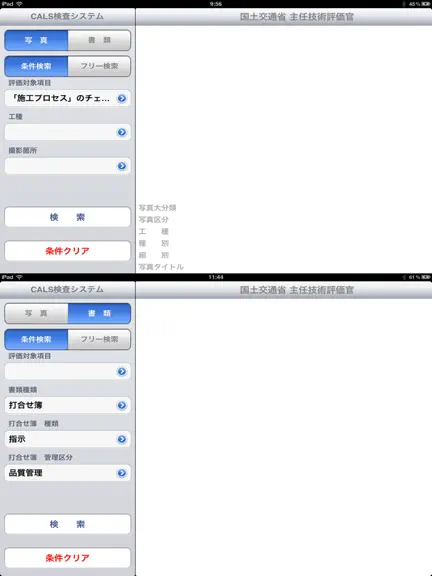
Task: Tap the chevron icon next to 品質管理
Action: coord(122,473)
